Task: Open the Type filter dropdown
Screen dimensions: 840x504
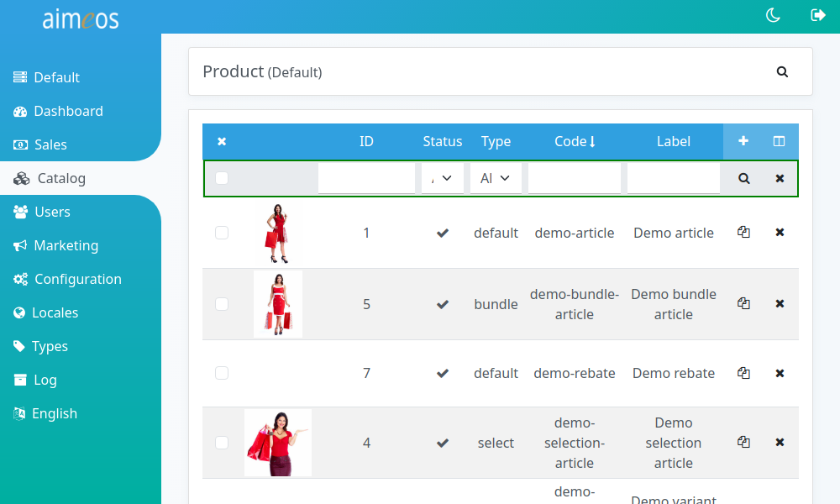Action: 496,178
